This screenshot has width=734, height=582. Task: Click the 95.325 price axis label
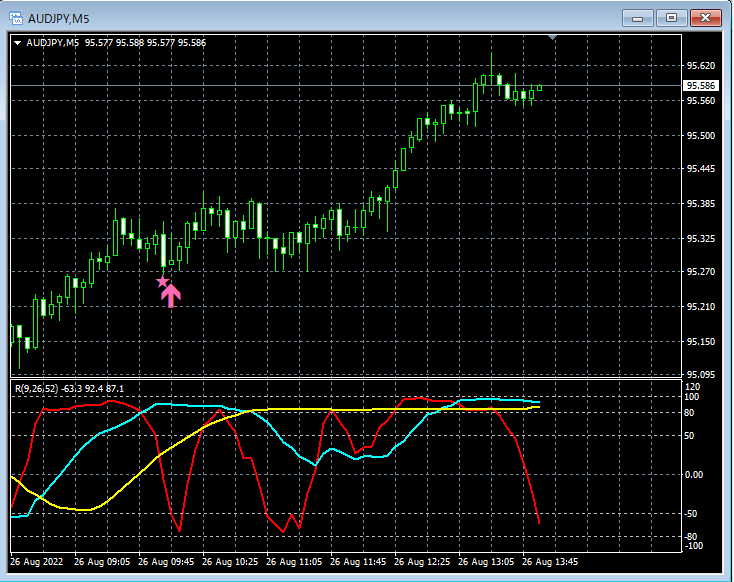pyautogui.click(x=700, y=239)
